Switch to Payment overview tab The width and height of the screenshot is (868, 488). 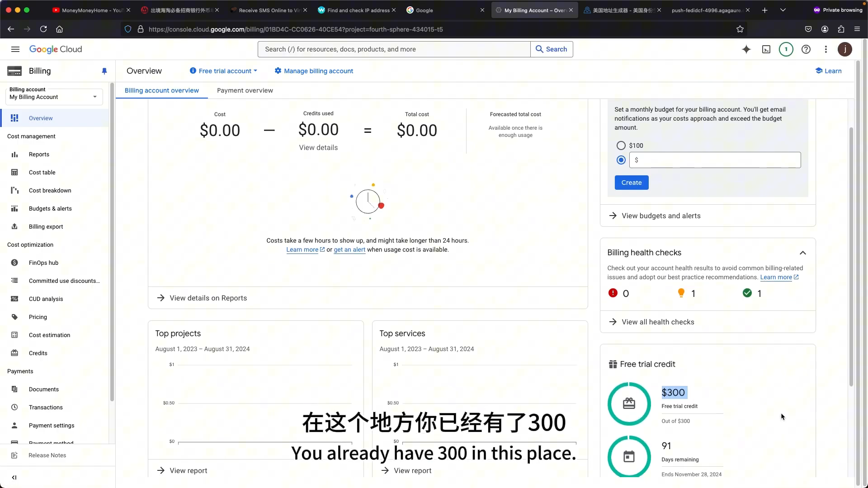pos(245,90)
